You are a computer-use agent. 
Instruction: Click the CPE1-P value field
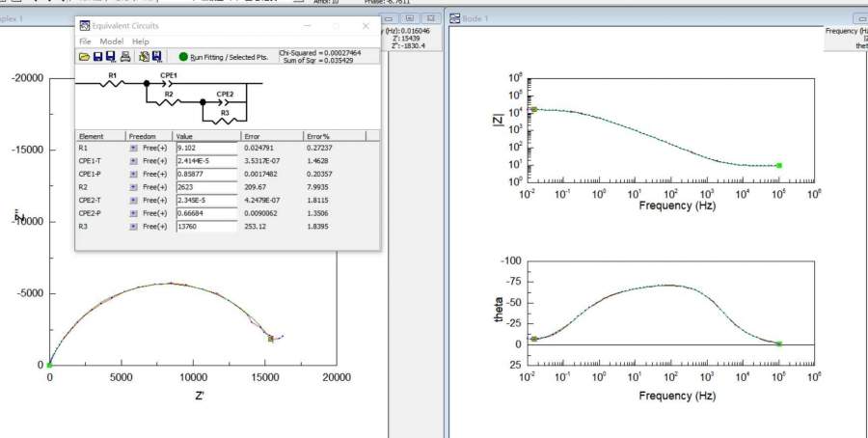[205, 175]
